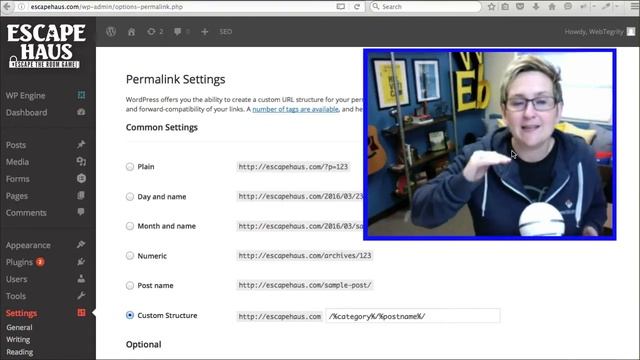Image resolution: width=640 pixels, height=360 pixels.
Task: Visit site via admin bar house icon
Action: (x=131, y=31)
